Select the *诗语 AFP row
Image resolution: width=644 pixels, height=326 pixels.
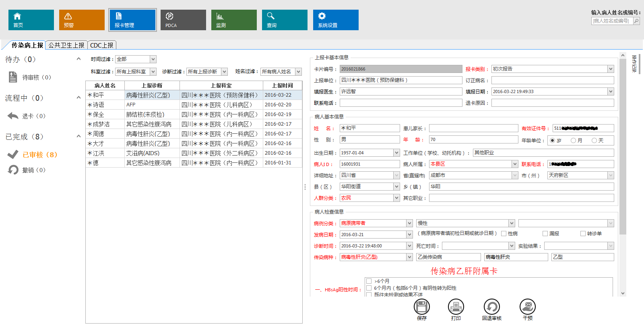tap(194, 105)
